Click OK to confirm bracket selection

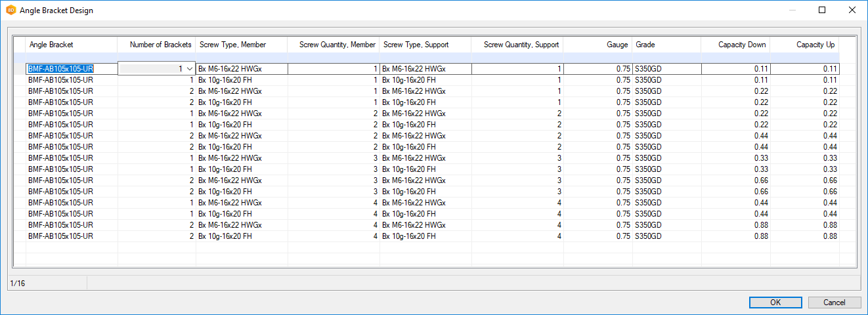point(775,303)
